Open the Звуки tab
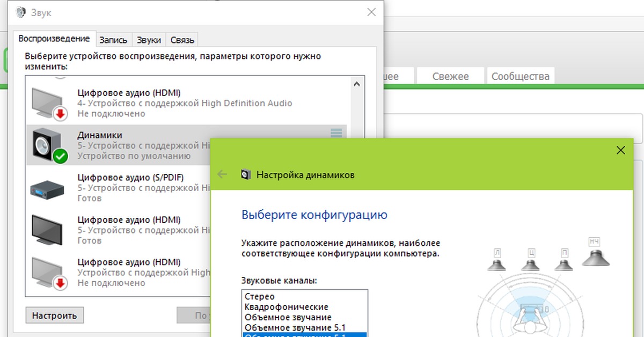This screenshot has height=337, width=644. click(149, 40)
